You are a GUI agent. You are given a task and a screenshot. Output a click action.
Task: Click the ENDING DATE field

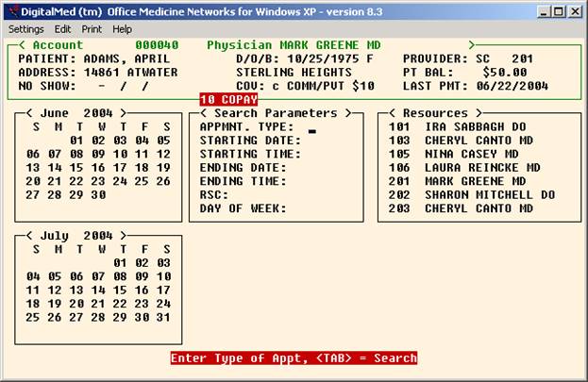coord(326,168)
